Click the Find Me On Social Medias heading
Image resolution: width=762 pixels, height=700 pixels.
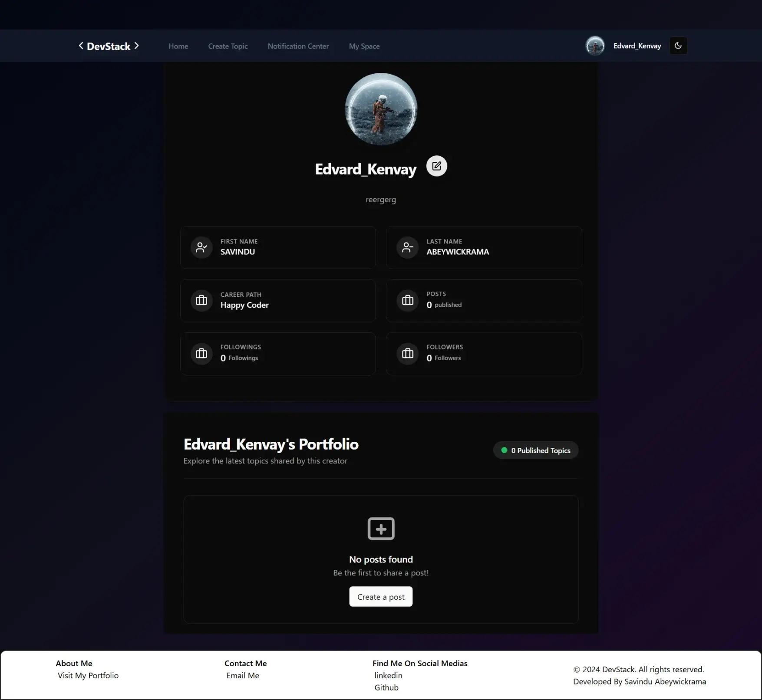tap(420, 663)
